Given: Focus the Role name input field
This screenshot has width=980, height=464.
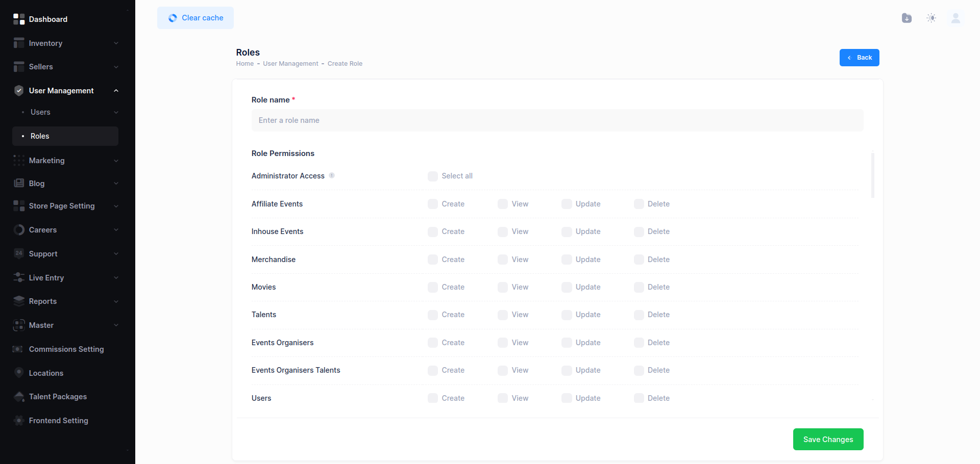Looking at the screenshot, I should click(x=557, y=120).
